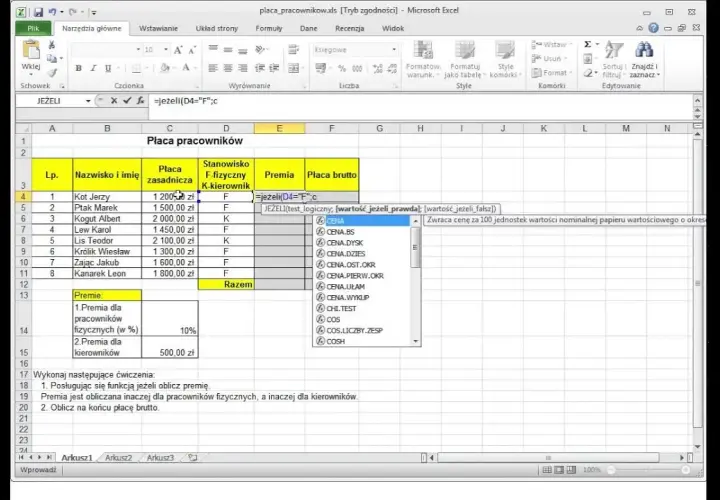
Task: Click the fx insert function icon
Action: click(141, 101)
